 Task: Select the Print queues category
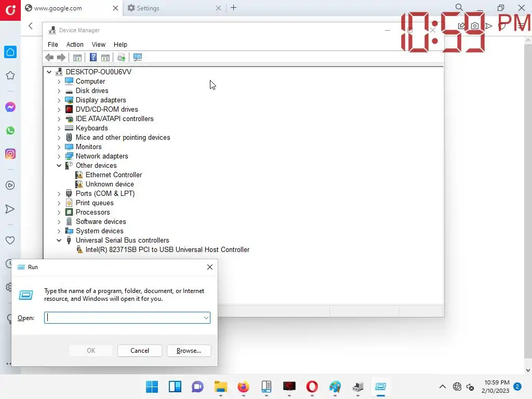coord(95,203)
